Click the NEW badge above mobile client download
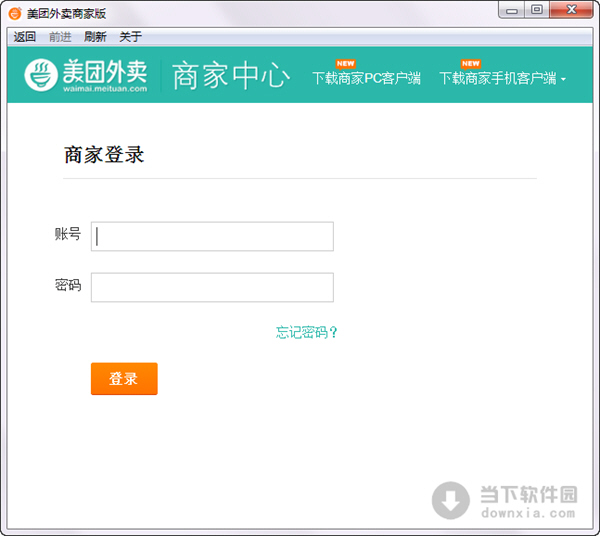This screenshot has height=536, width=600. [x=470, y=63]
